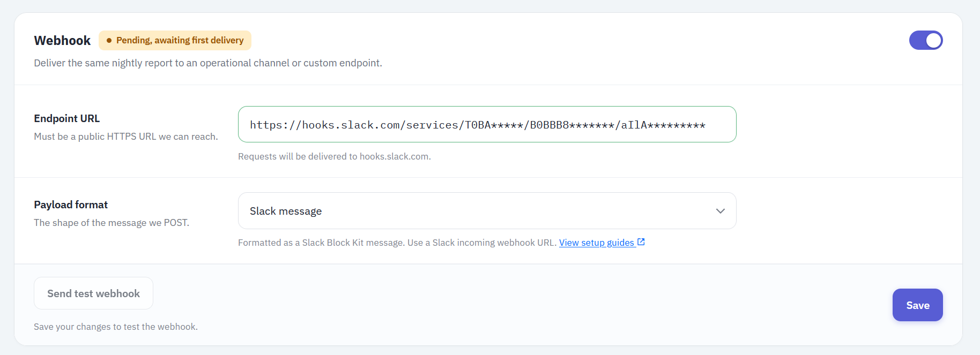Click the shape of the message description

pyautogui.click(x=112, y=223)
